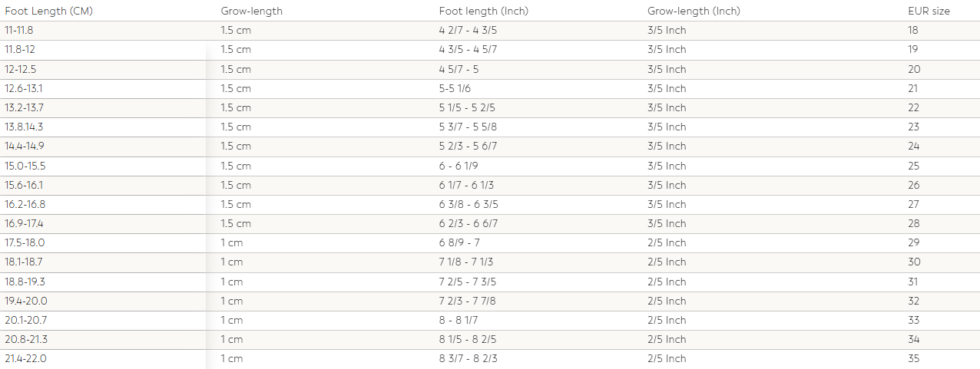
Task: Click the 6 3/8 - 6 3/5 inch cell
Action: pyautogui.click(x=468, y=204)
